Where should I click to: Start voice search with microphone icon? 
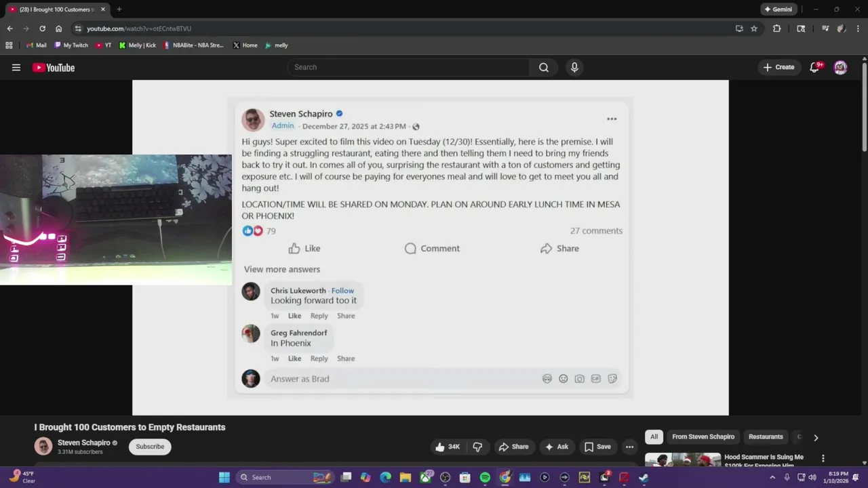(574, 67)
